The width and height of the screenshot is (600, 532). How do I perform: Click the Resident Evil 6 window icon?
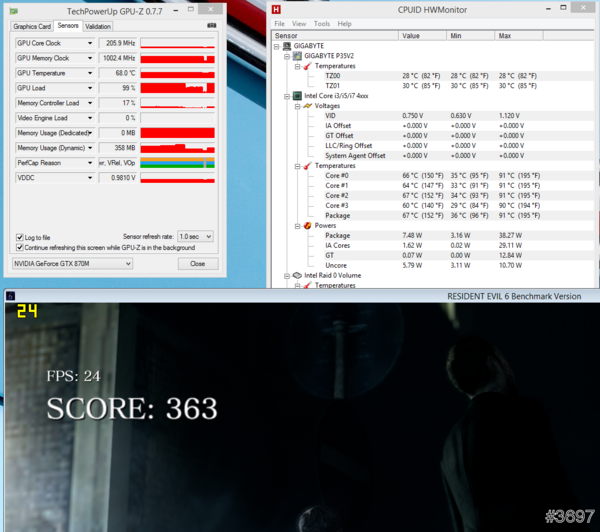(x=11, y=296)
